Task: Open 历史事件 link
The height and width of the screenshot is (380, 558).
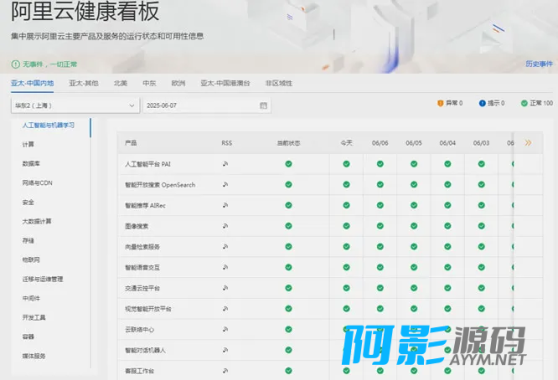Action: [539, 64]
